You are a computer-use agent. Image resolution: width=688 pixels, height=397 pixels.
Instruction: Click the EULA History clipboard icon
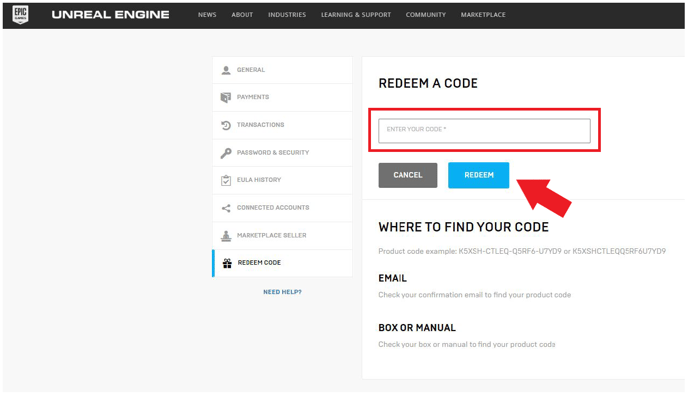pyautogui.click(x=226, y=180)
